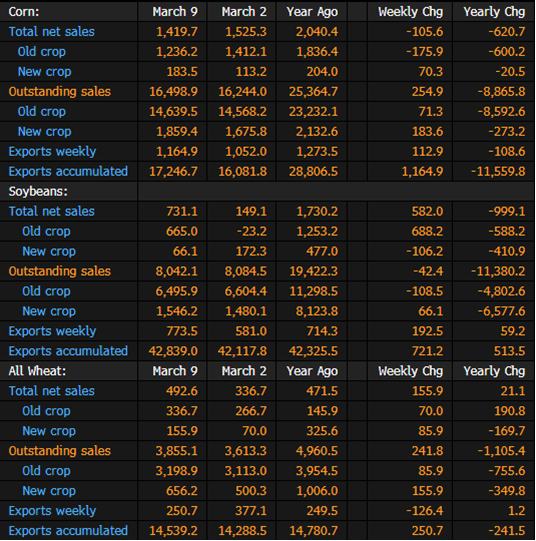Image resolution: width=536 pixels, height=541 pixels.
Task: Click the top March 9 column header
Action: coord(175,12)
